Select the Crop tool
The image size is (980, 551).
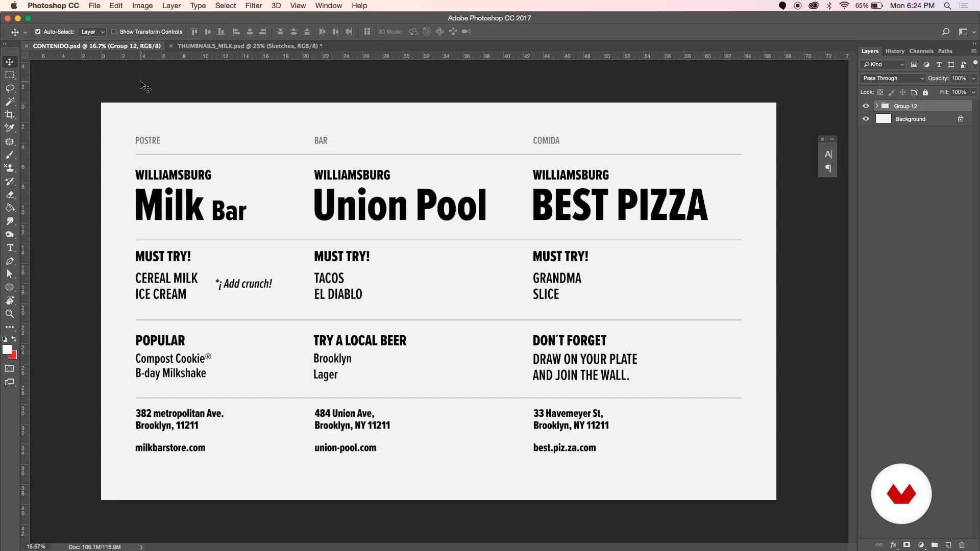[10, 115]
